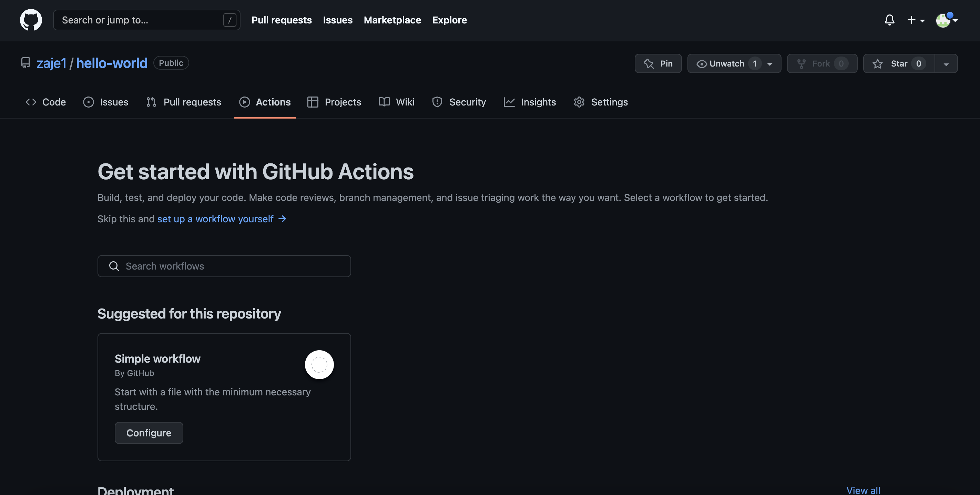Click the Projects table icon
This screenshot has height=495, width=980.
(313, 102)
